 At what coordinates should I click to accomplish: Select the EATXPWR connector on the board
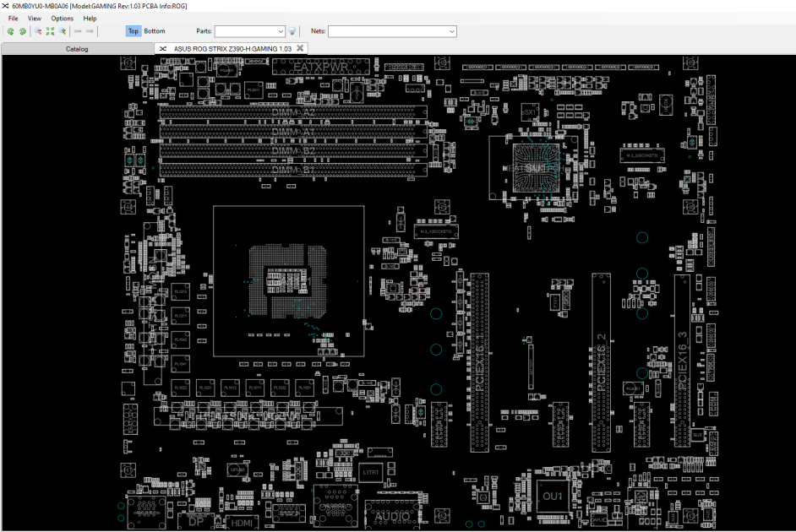click(x=321, y=67)
